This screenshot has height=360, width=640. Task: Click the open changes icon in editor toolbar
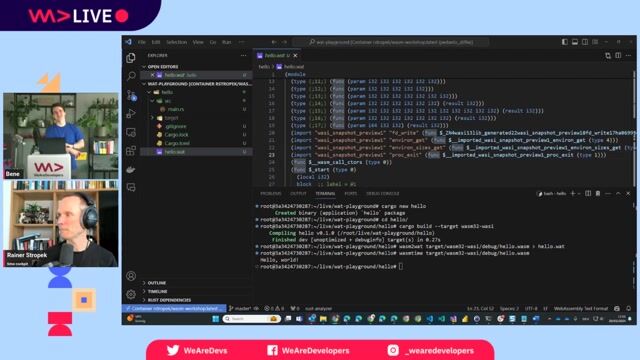[x=608, y=56]
